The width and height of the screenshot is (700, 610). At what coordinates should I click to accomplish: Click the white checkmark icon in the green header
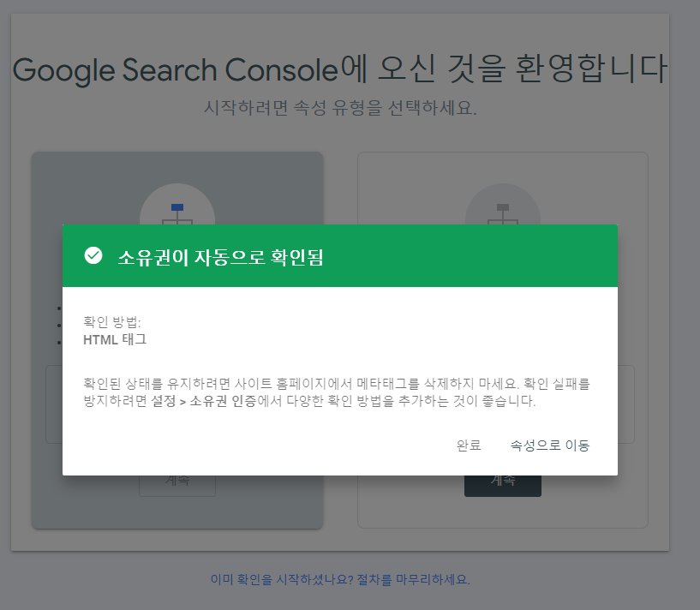[x=93, y=255]
